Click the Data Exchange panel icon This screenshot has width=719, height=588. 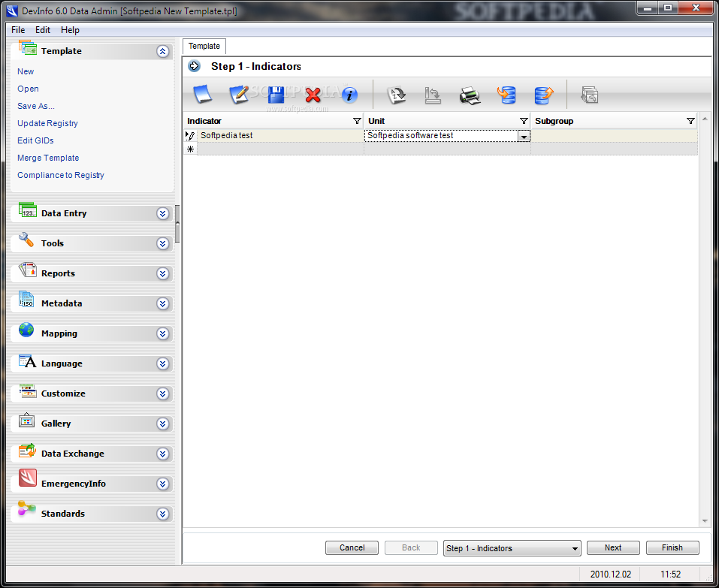(28, 451)
